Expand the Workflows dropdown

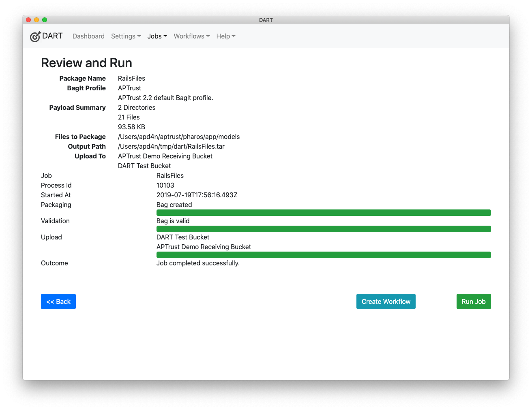[191, 36]
